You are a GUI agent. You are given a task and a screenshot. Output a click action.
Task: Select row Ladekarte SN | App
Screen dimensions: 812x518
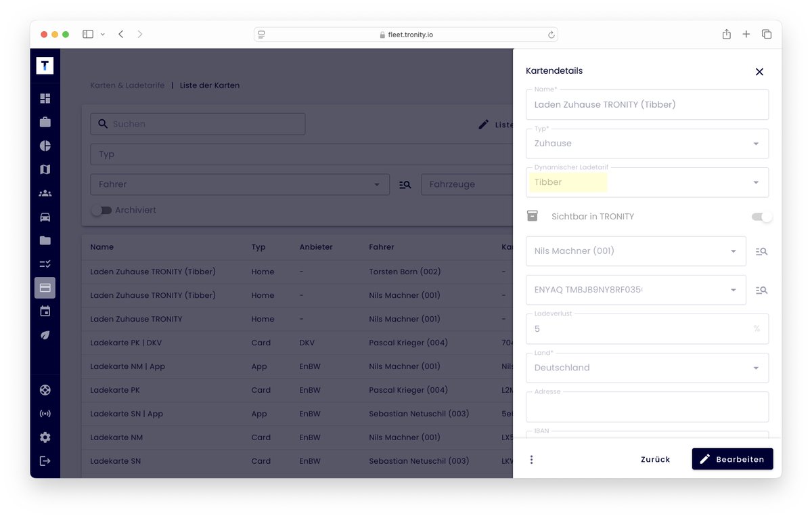298,414
